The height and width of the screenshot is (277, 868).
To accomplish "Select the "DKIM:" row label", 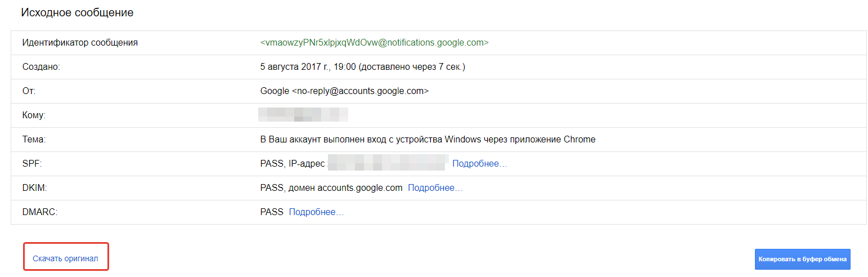I will (x=34, y=188).
